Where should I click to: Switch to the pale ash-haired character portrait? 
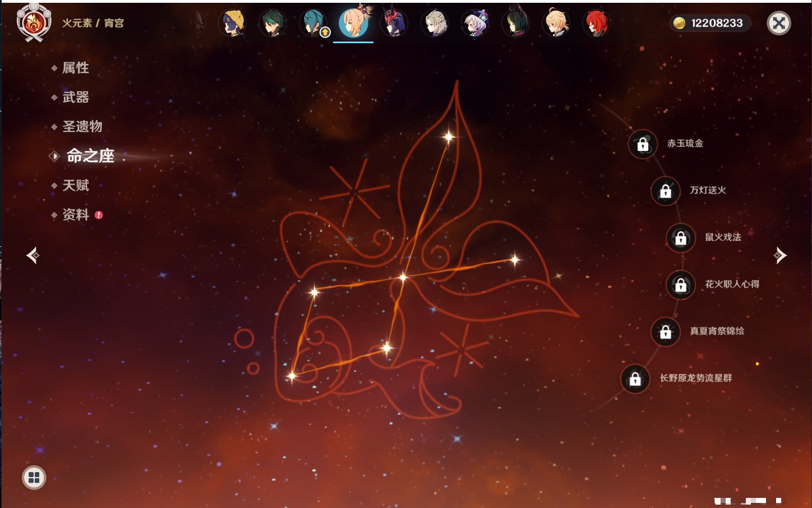tap(435, 24)
